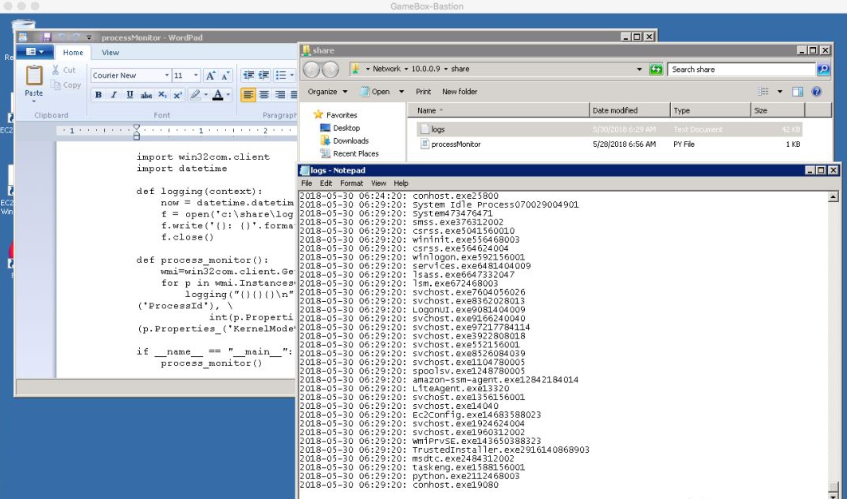Click the Paste clipboard icon in WordPad
Viewport: 847px width, 499px height.
(x=34, y=76)
